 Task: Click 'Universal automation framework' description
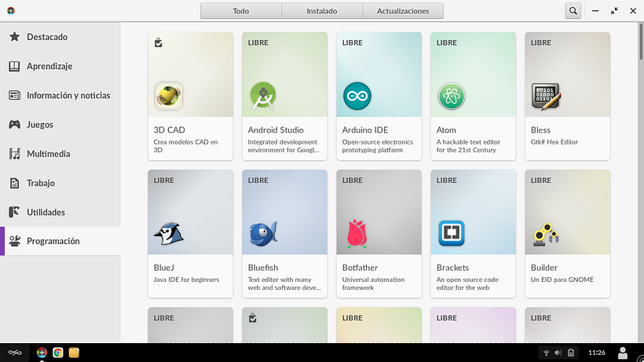[373, 283]
